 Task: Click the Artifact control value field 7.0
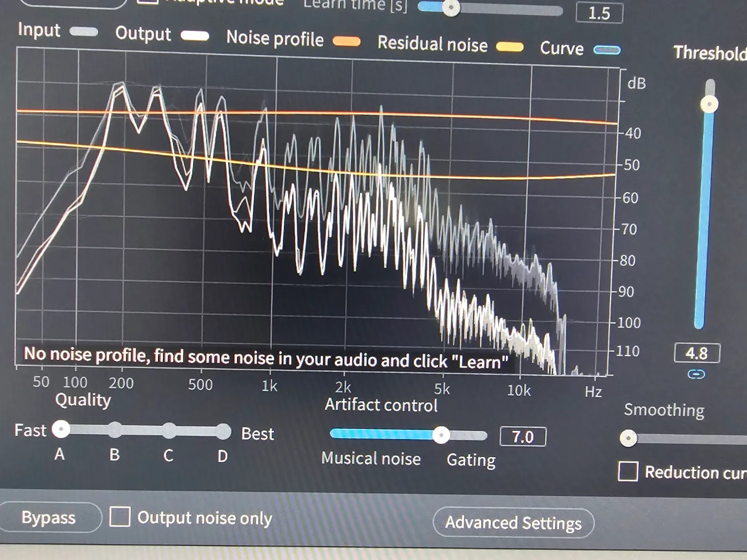pyautogui.click(x=523, y=437)
